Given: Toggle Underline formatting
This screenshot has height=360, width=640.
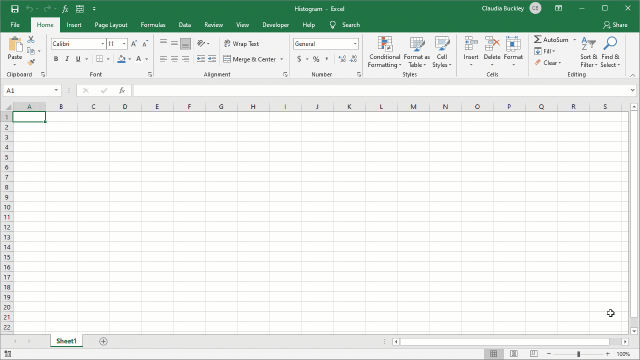Looking at the screenshot, I should [x=78, y=59].
